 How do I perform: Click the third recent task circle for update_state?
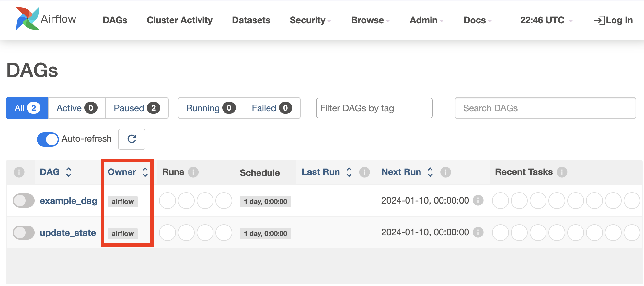pos(538,233)
